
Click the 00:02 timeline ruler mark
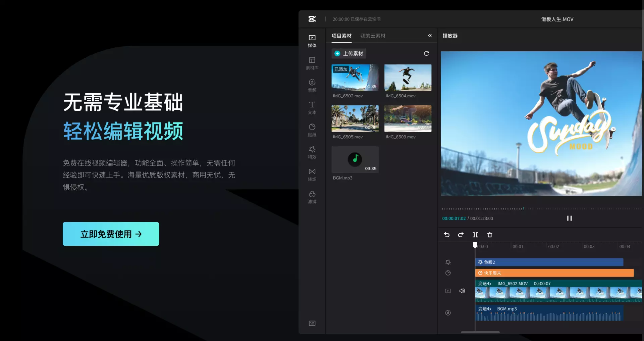(x=553, y=247)
